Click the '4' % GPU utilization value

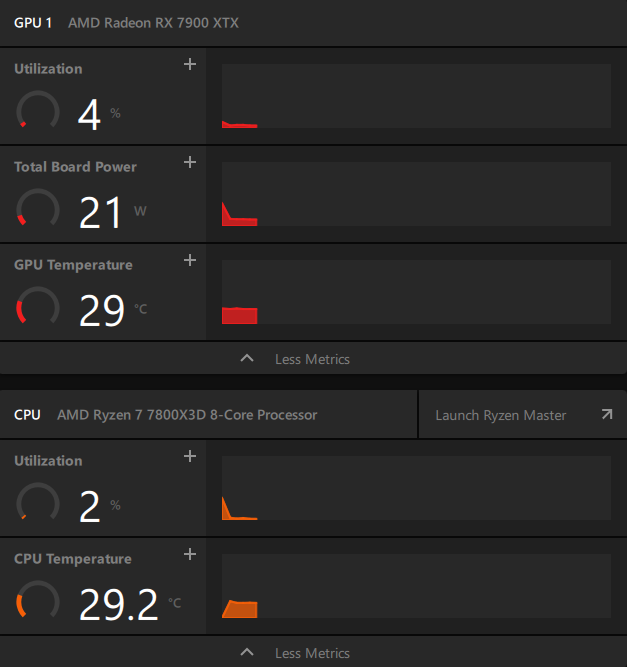89,114
